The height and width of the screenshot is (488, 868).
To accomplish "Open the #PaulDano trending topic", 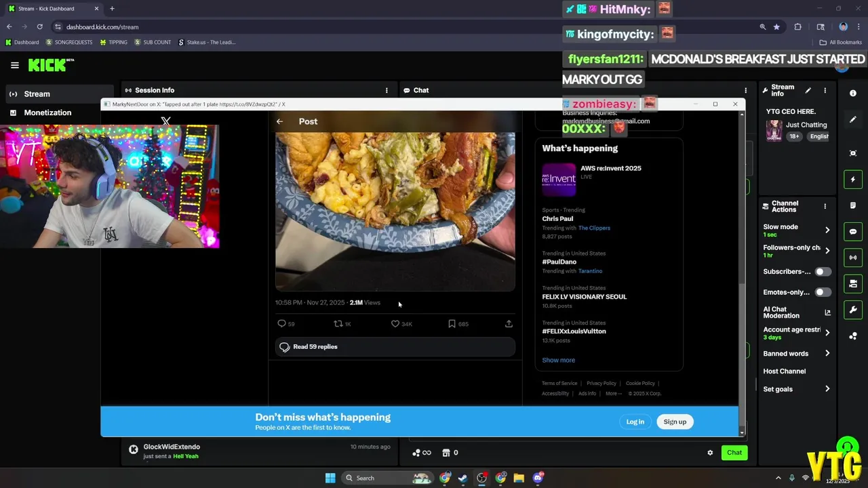I will click(x=559, y=262).
